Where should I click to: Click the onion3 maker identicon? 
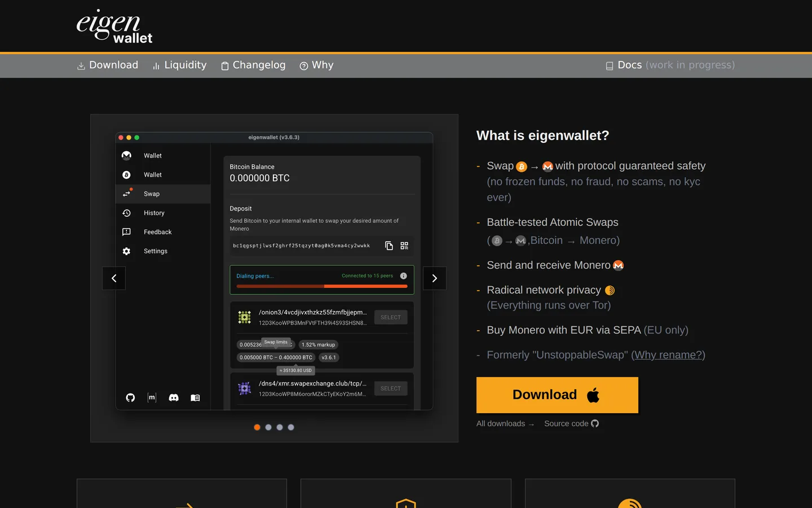(244, 317)
